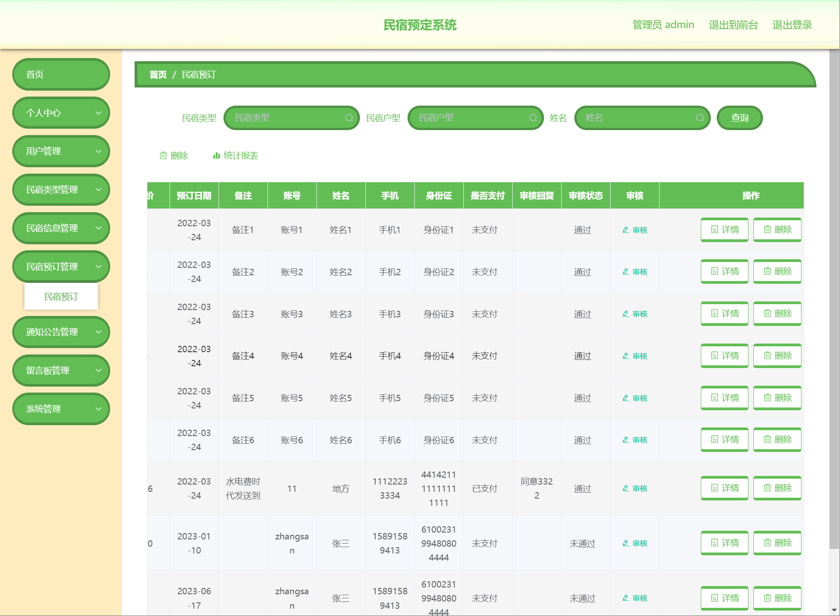840x616 pixels.
Task: Expand 民宿类型管理 sidebar menu
Action: pos(61,190)
